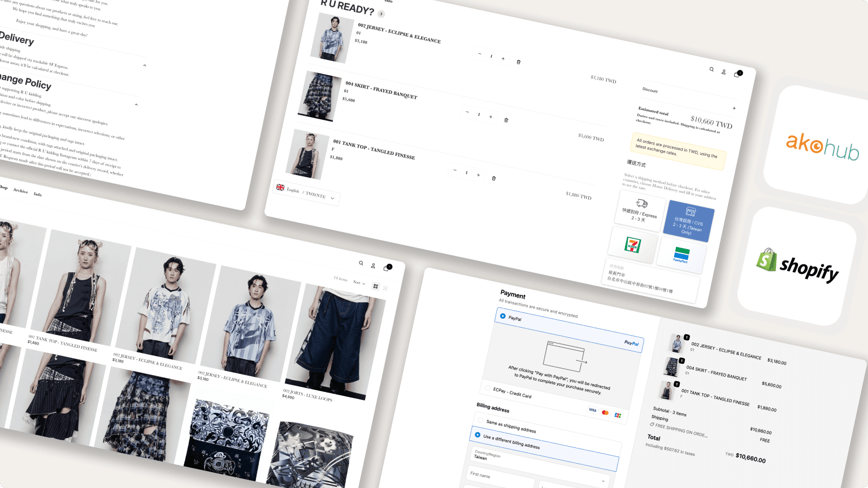Screen dimensions: 868x488
Task: Open the 004 Skirt thumbnail in the cart
Action: point(320,96)
